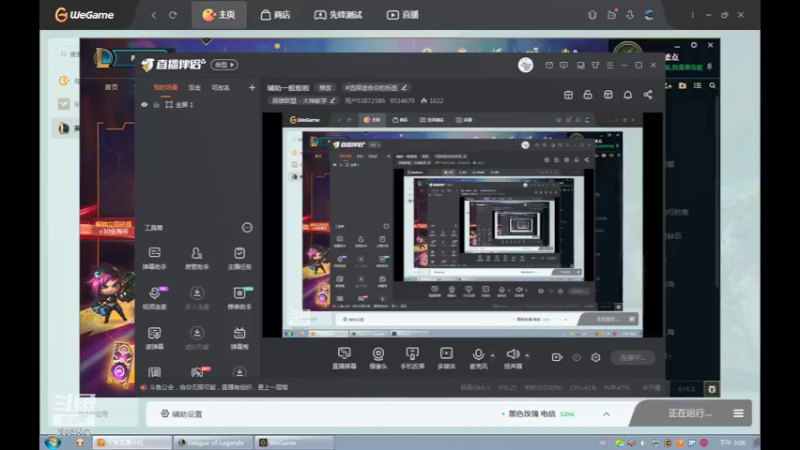Click the plus icon to add a scene
The height and width of the screenshot is (450, 800).
coord(252,88)
